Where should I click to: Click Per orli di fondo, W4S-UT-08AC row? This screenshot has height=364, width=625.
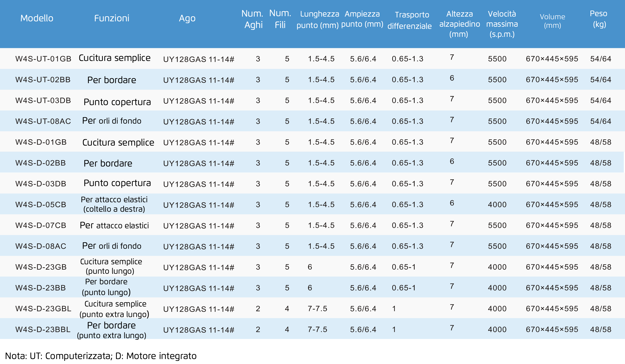click(112, 121)
